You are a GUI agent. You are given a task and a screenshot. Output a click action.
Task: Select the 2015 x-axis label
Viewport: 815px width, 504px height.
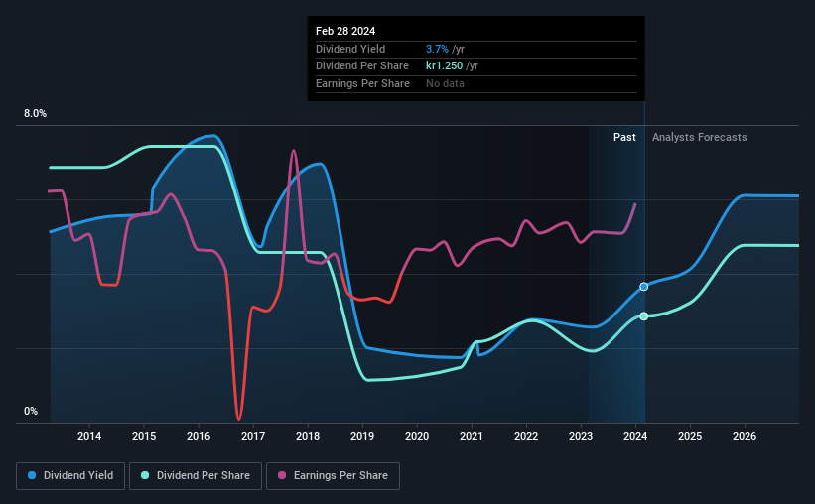coord(144,436)
